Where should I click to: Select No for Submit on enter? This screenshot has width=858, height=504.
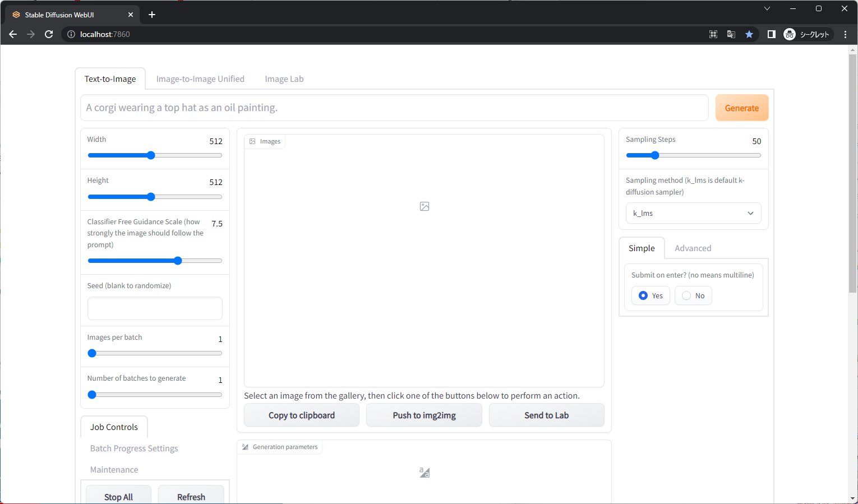(x=686, y=295)
